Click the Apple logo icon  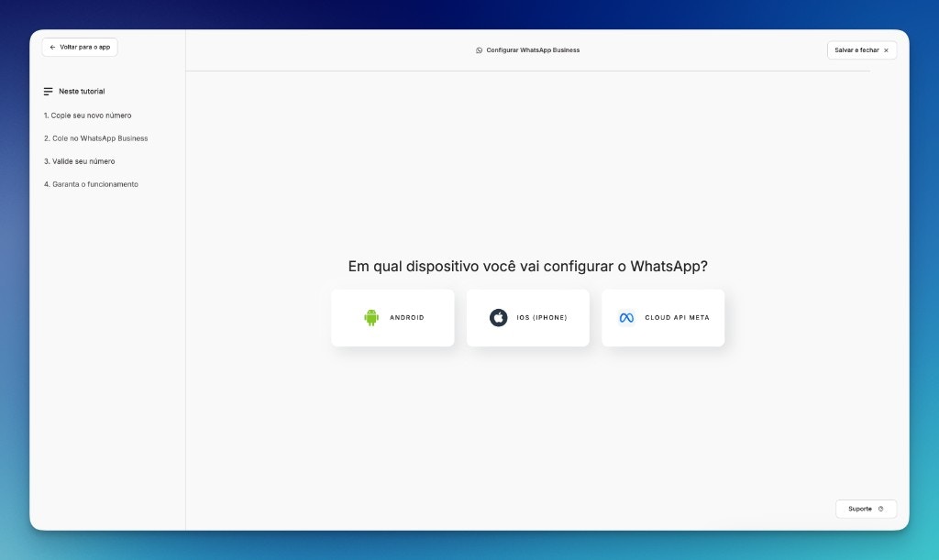click(x=498, y=318)
